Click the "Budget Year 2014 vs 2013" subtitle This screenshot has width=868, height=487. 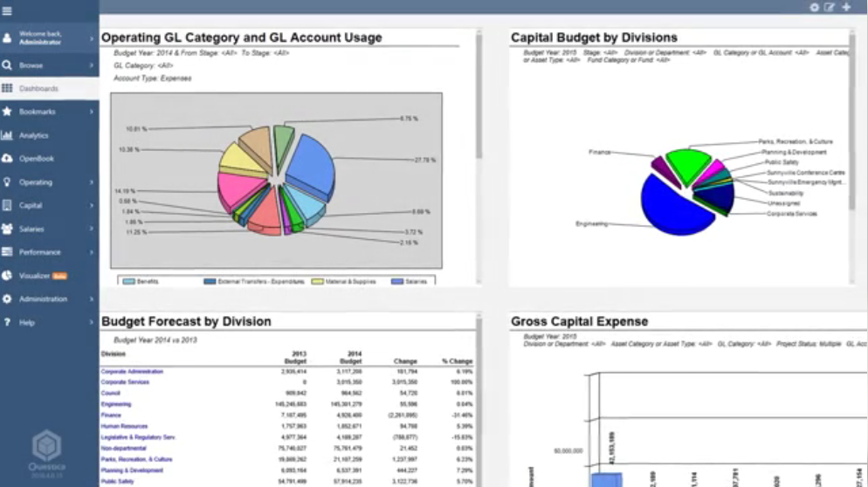pyautogui.click(x=155, y=340)
